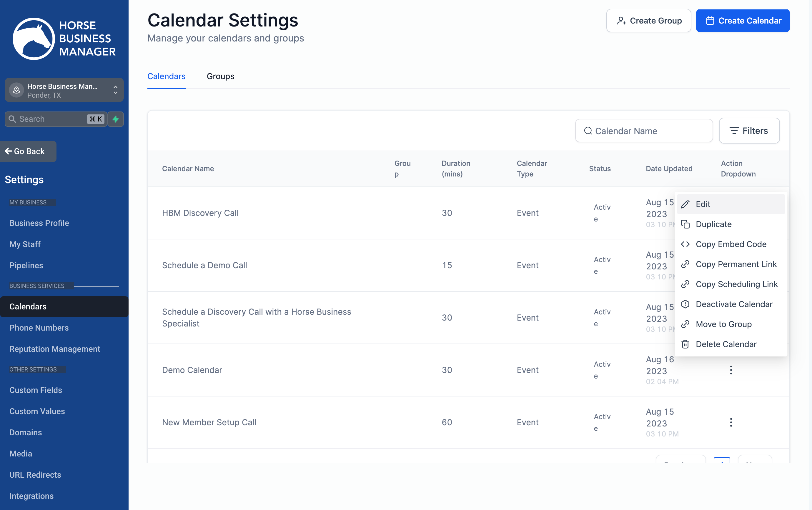Screen dimensions: 812x510
Task: Open Phone Numbers in the settings sidebar
Action: pyautogui.click(x=39, y=328)
